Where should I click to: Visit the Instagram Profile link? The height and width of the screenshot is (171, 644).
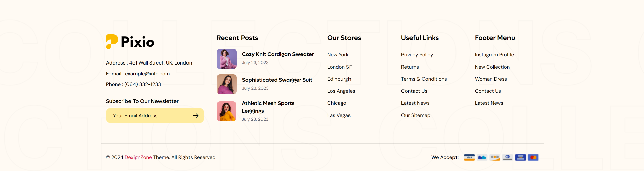click(x=494, y=55)
